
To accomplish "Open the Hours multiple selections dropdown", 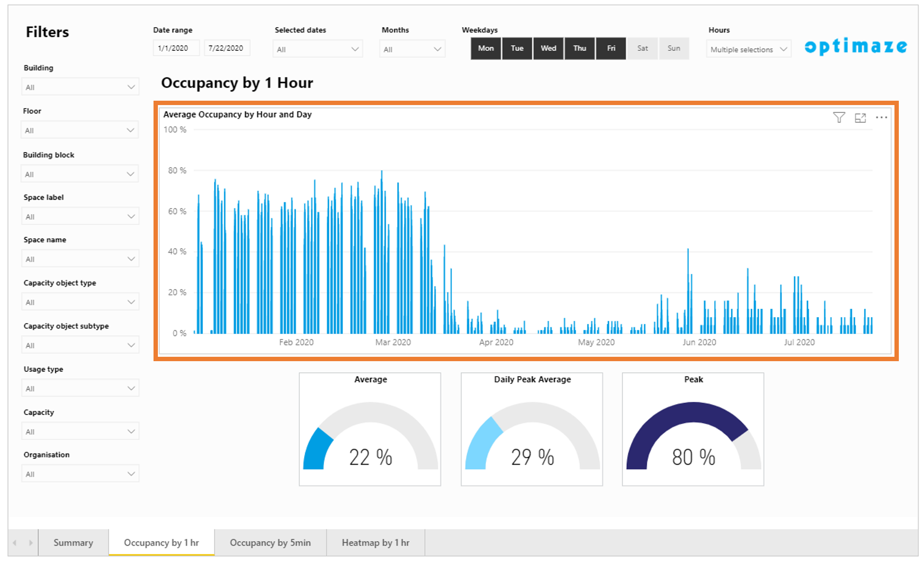I will coord(748,49).
